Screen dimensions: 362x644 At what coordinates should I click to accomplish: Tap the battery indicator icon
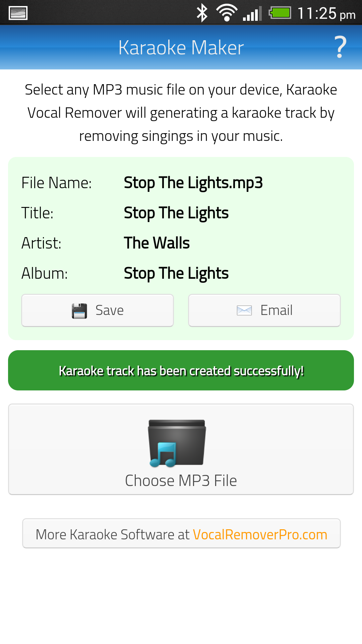coord(279,13)
